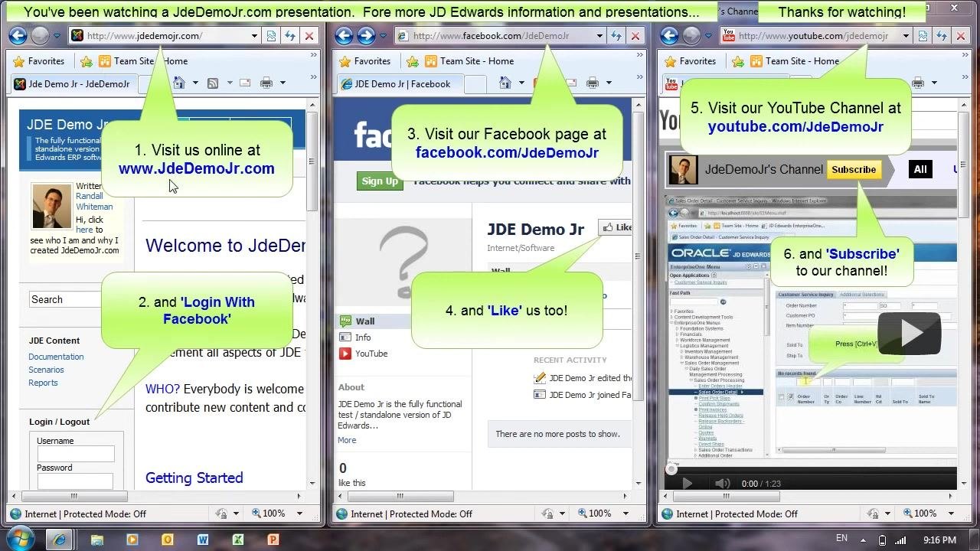
Task: Click the Sign Up button on Facebook
Action: 380,181
